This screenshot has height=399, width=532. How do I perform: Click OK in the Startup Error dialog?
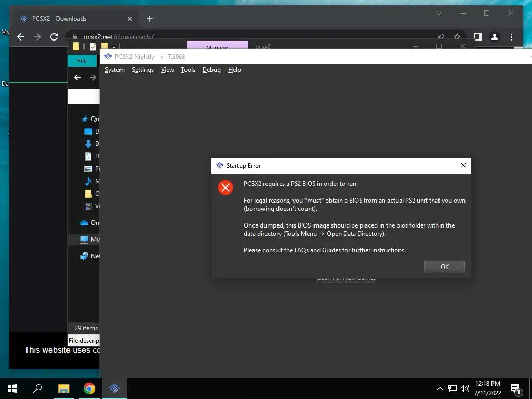tap(445, 267)
